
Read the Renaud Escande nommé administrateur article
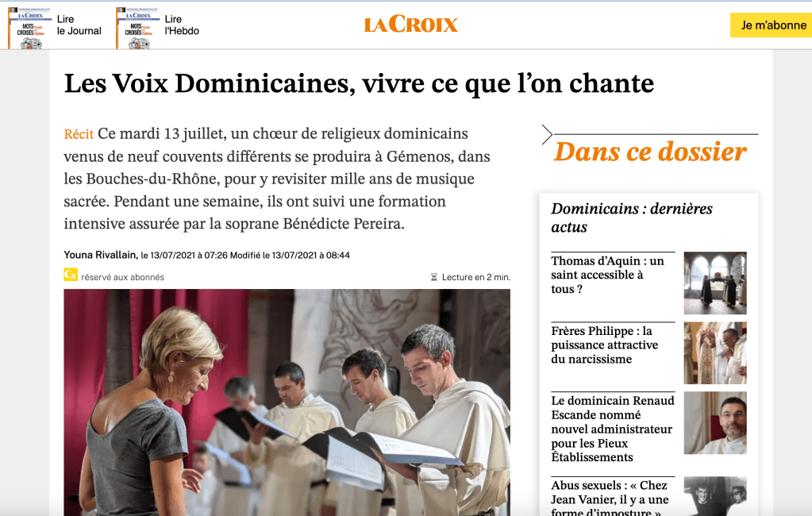613,429
